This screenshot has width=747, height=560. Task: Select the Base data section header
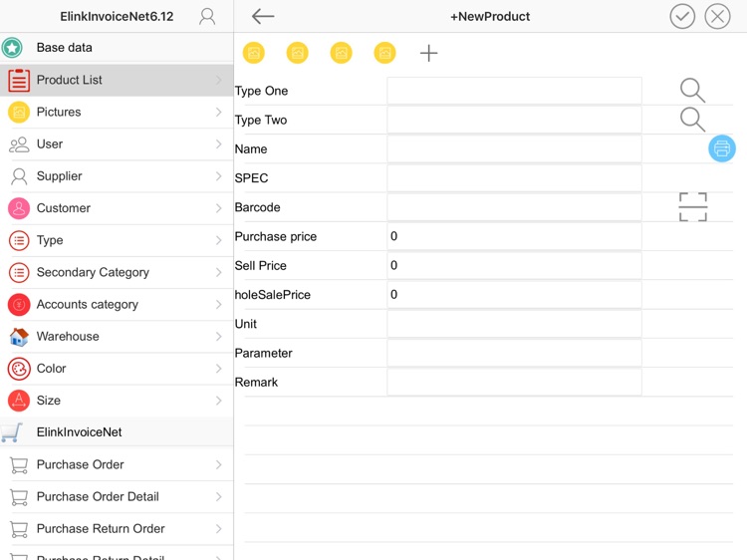(117, 48)
